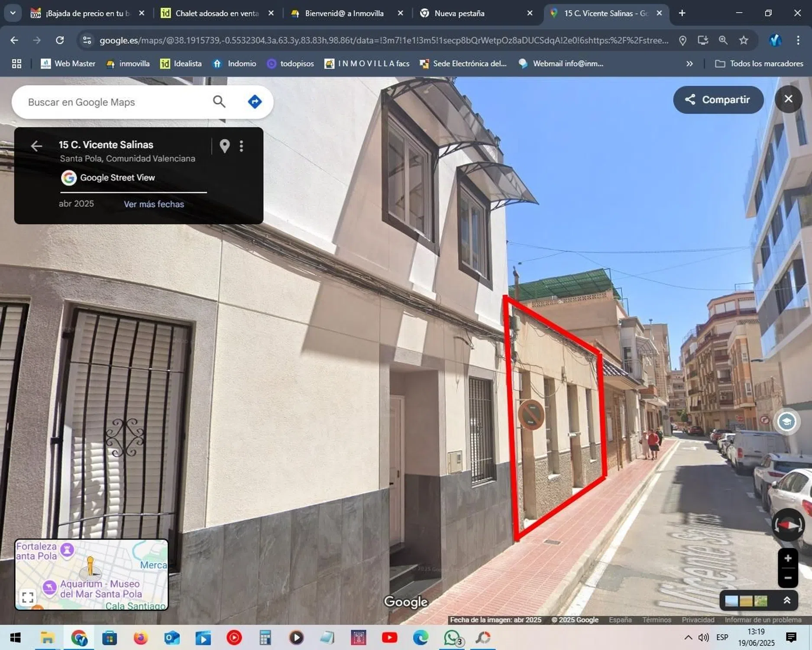Expand the minimap with fullscreen icon

tap(28, 598)
